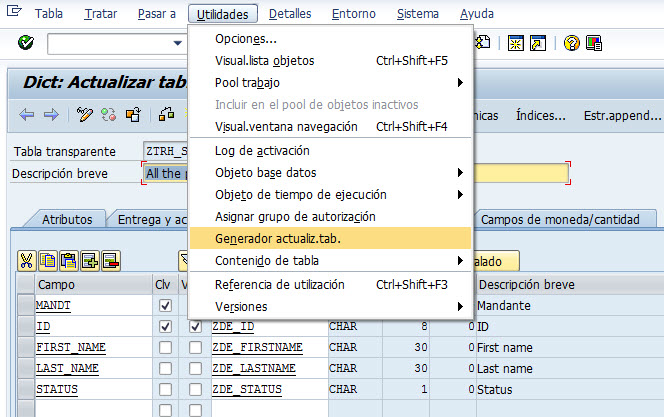The image size is (664, 417).
Task: Select Visual.ventana navegación menu entry
Action: [330, 127]
